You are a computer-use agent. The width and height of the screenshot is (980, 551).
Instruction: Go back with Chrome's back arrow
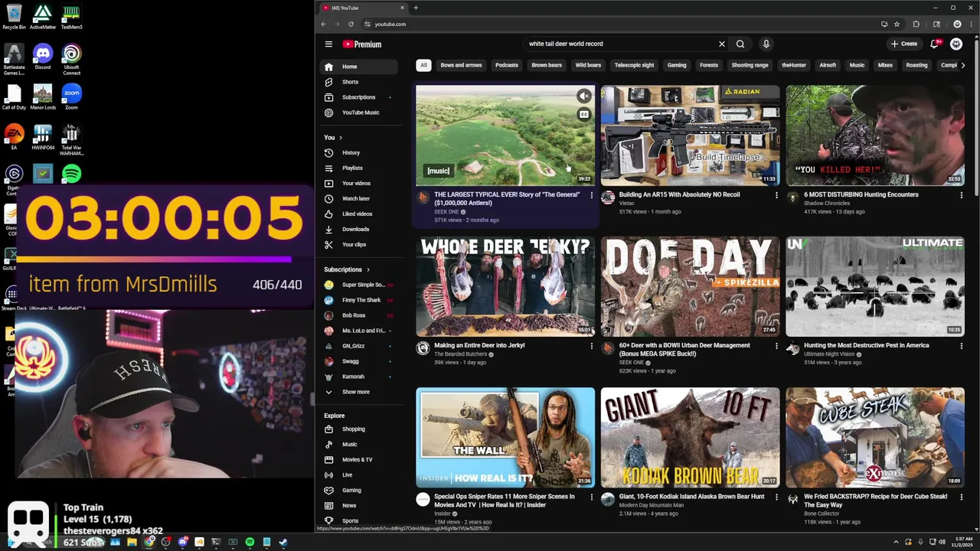pyautogui.click(x=324, y=24)
